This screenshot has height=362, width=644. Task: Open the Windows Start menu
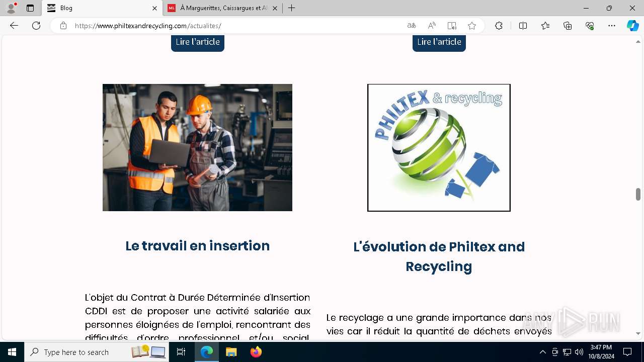pos(12,352)
